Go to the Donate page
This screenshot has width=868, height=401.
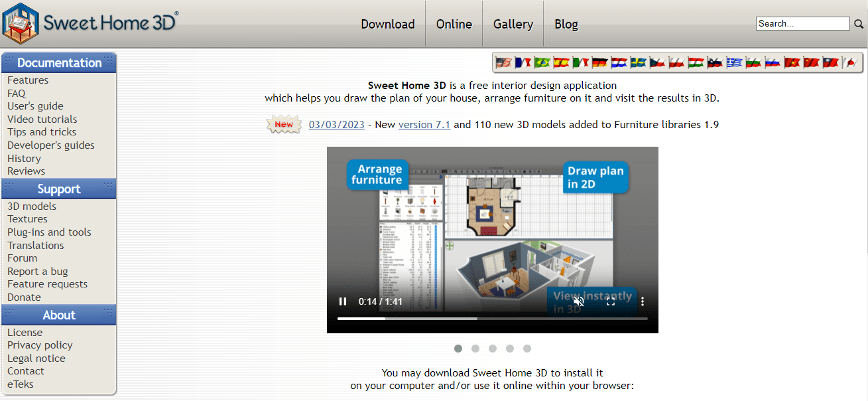click(x=24, y=297)
